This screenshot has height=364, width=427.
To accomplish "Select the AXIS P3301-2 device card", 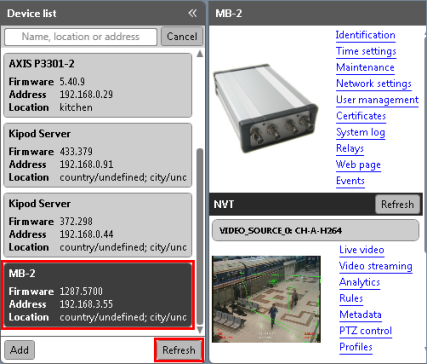I will (98, 85).
